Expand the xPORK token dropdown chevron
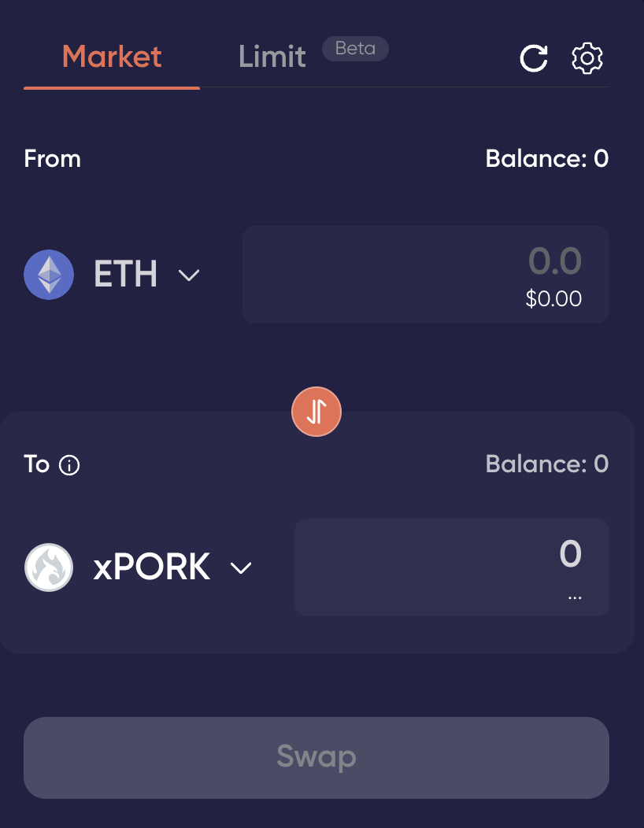 [240, 568]
